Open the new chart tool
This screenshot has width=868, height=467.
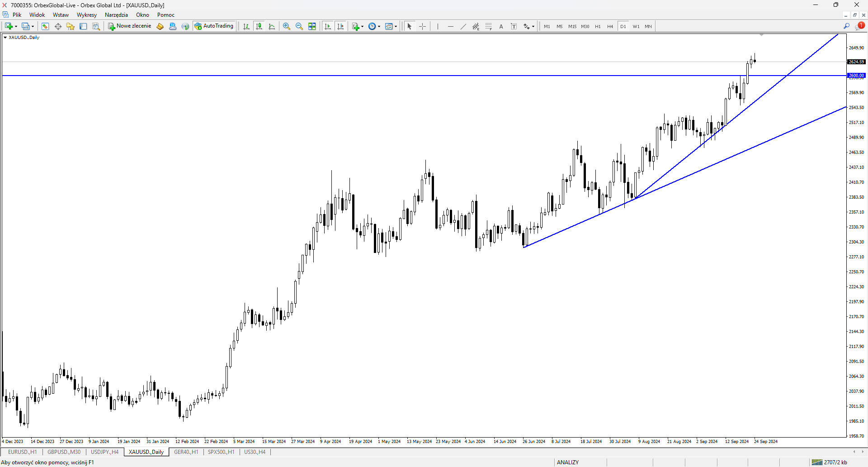9,26
